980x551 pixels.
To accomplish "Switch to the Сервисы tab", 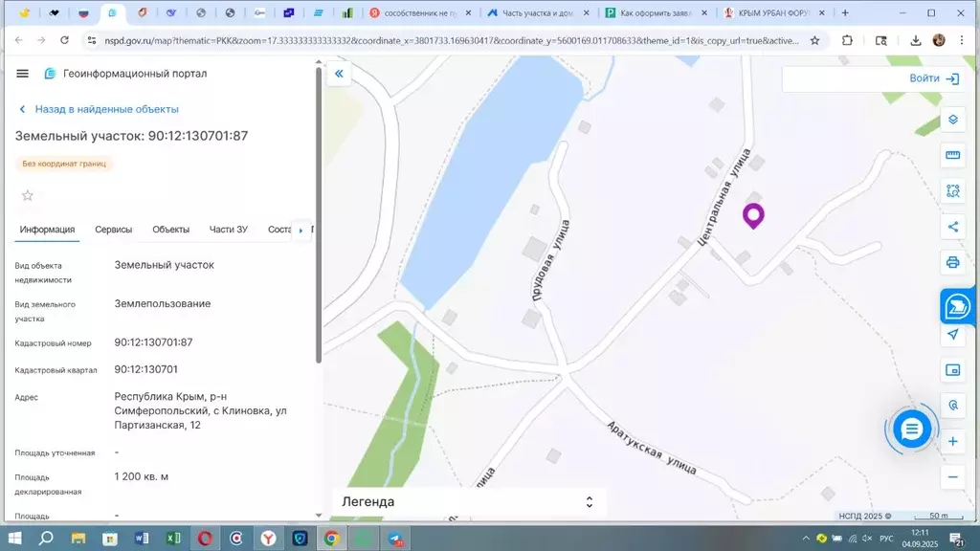I will click(113, 230).
